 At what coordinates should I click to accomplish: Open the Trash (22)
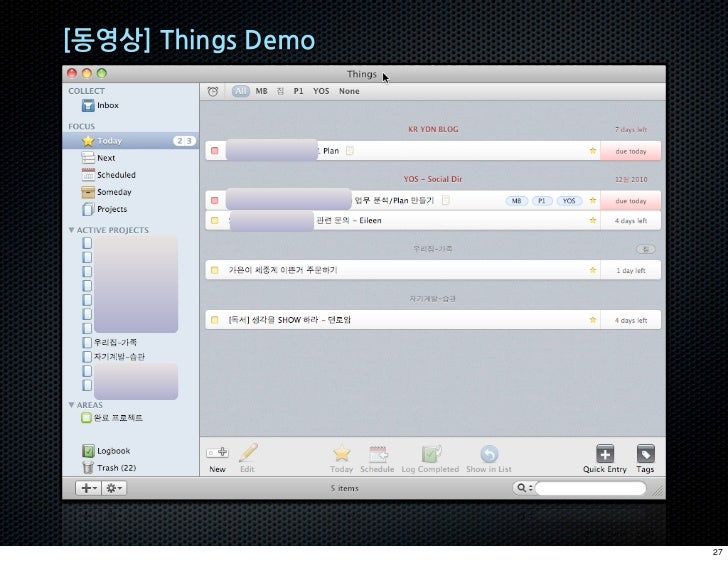pyautogui.click(x=109, y=468)
